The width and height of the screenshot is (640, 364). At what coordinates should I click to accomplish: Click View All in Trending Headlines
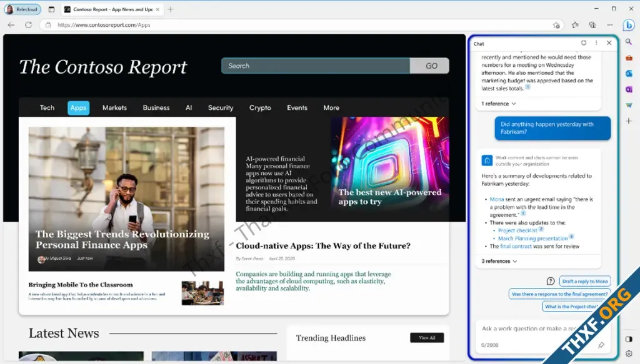pos(427,338)
